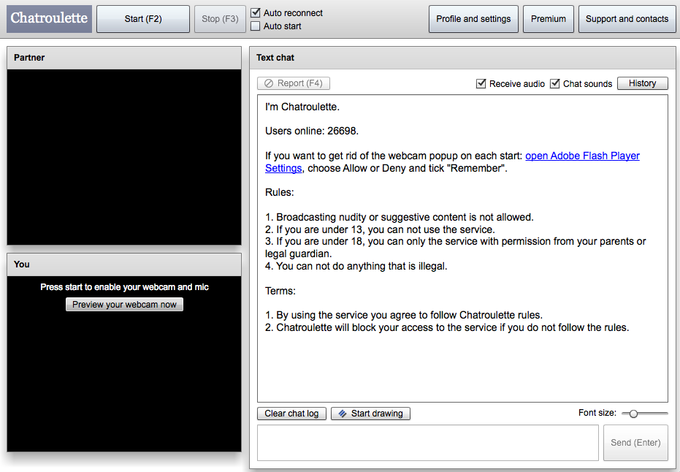Viewport: 680px width, 472px height.
Task: Open the Adobe Flash Player Settings link
Action: tap(582, 156)
